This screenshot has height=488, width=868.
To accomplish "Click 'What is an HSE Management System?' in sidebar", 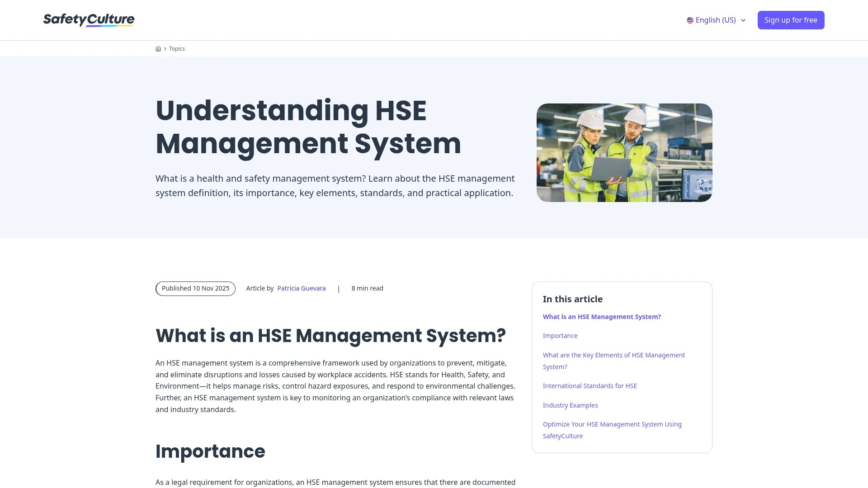I will pyautogui.click(x=602, y=316).
